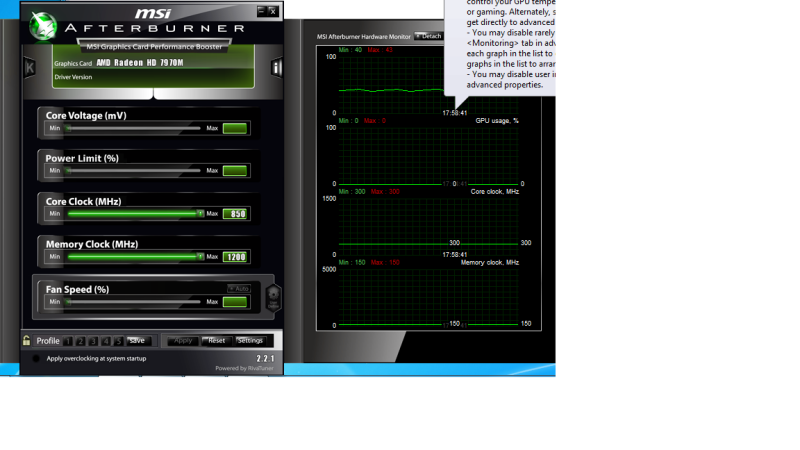Screen dimensions: 800x450
Task: Click the Core clock graph in monitor
Action: coord(429,227)
